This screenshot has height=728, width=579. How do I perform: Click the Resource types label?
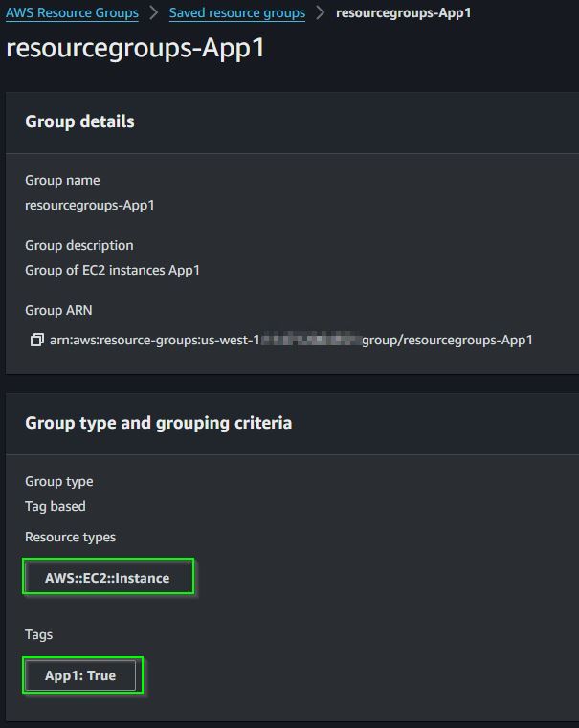70,538
